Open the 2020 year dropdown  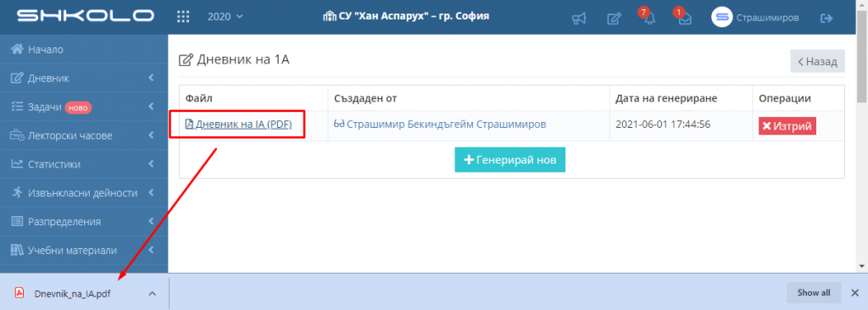click(225, 17)
